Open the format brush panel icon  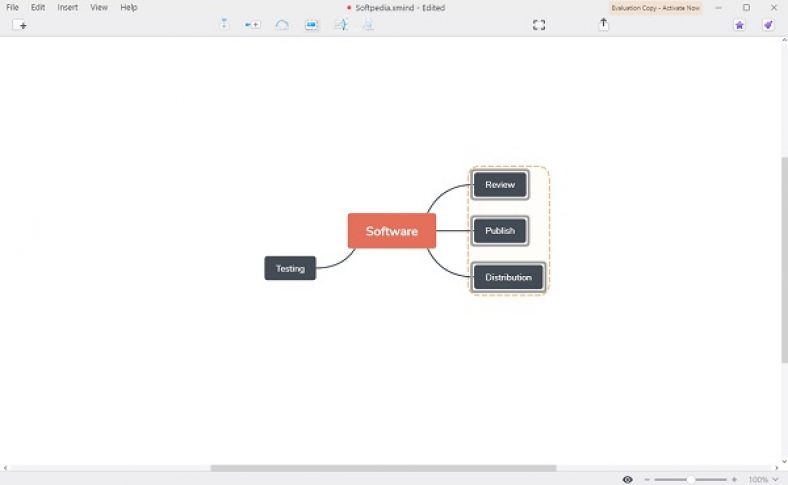coord(768,25)
